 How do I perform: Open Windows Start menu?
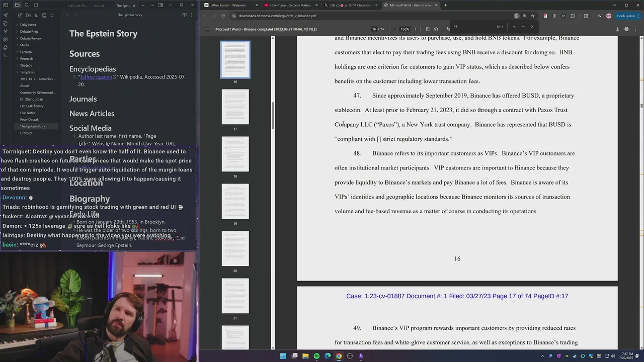(283, 356)
